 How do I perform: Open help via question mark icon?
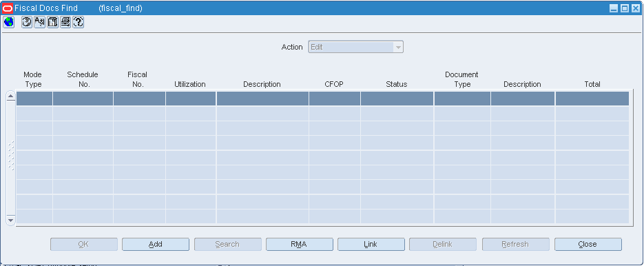pyautogui.click(x=78, y=22)
